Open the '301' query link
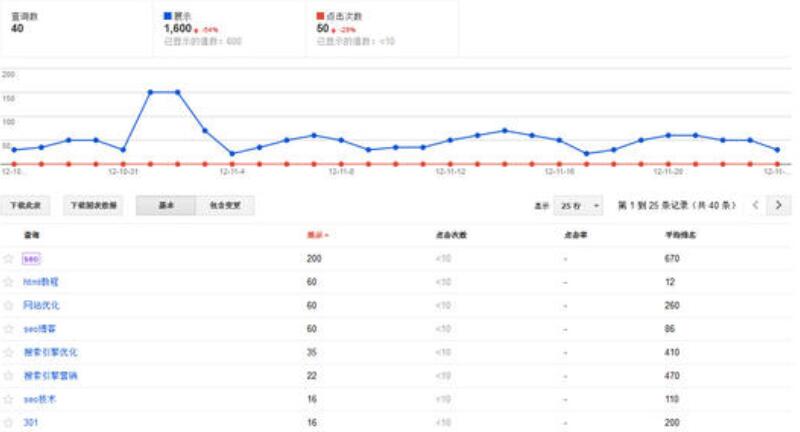The image size is (800, 432). coord(31,422)
